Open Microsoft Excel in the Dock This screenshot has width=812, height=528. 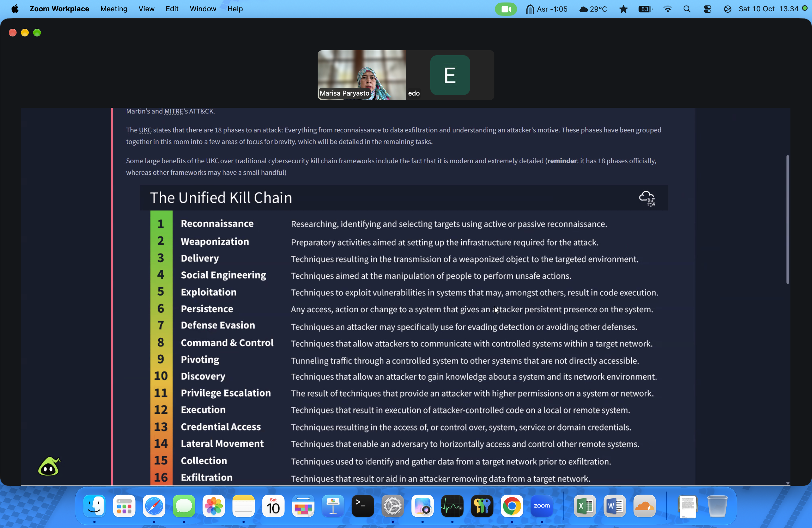click(x=584, y=506)
